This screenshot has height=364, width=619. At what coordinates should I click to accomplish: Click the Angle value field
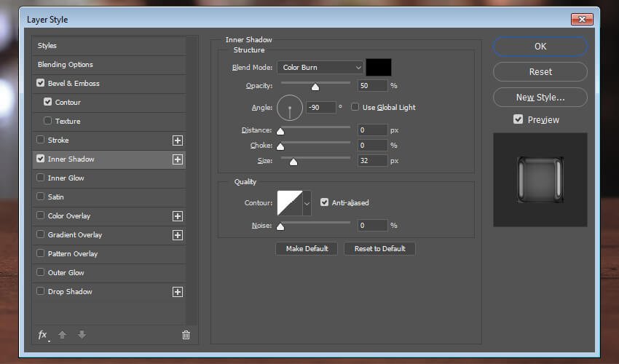click(x=321, y=108)
